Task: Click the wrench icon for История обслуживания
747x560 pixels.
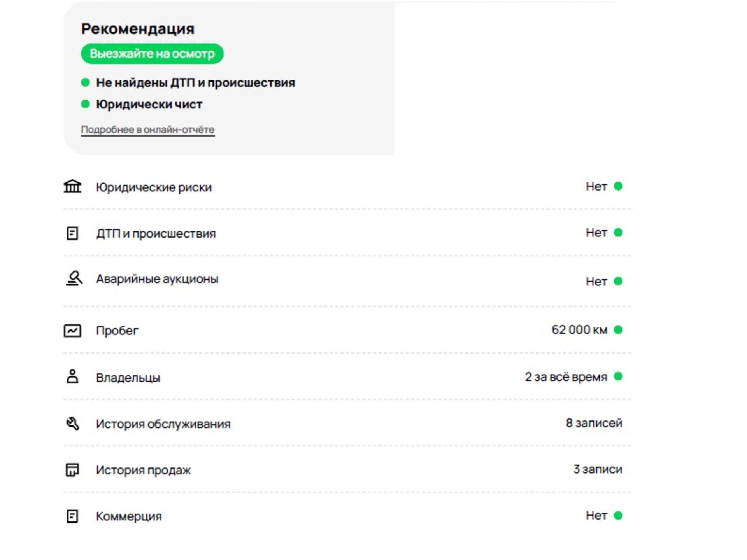Action: tap(72, 423)
